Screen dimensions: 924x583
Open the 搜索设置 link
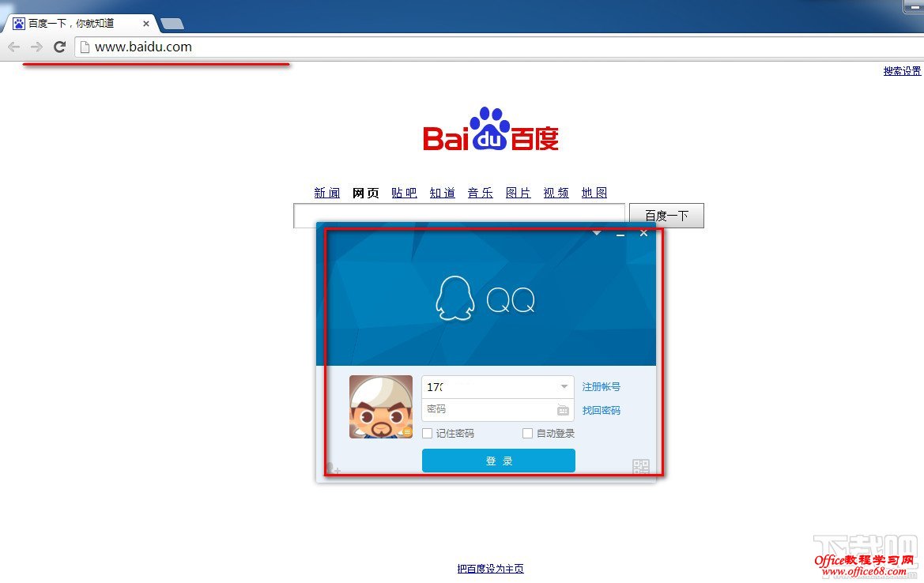(x=902, y=71)
